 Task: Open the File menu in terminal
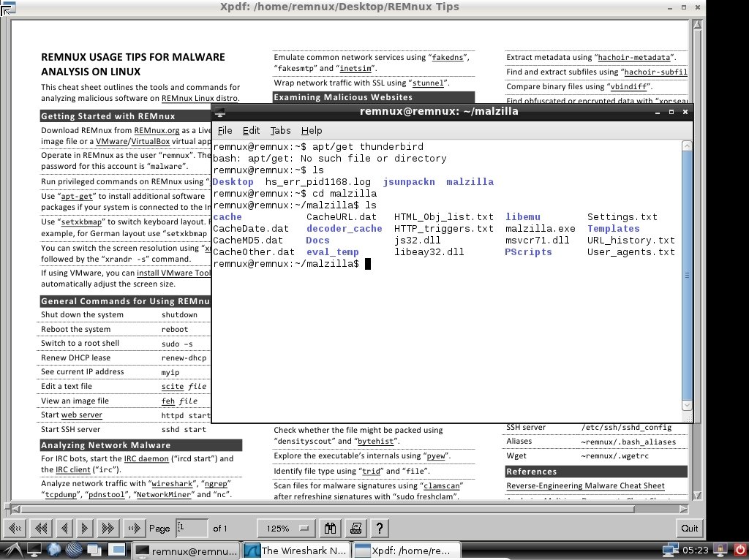pyautogui.click(x=225, y=130)
